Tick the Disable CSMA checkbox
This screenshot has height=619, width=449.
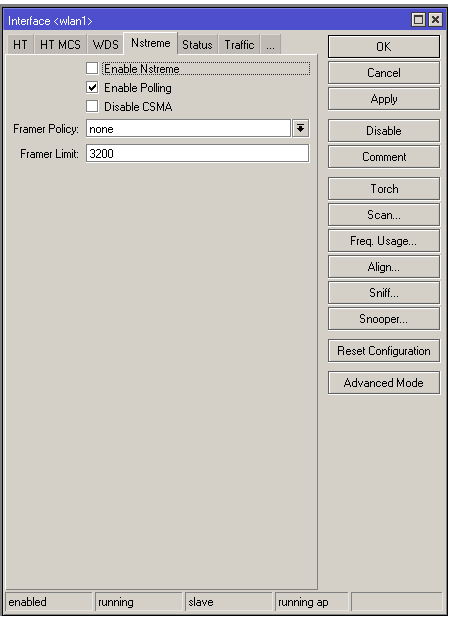click(x=92, y=106)
